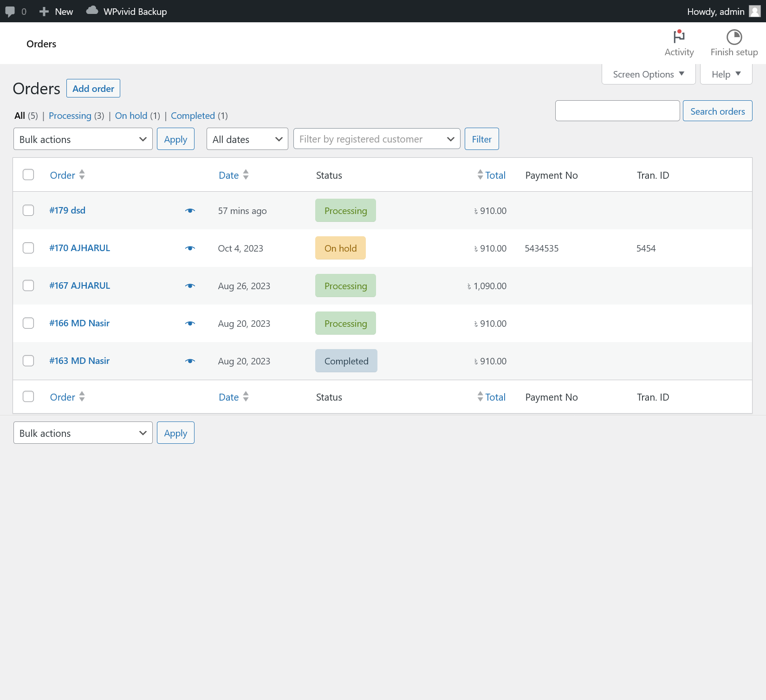Open Filter by registered customer dropdown
The height and width of the screenshot is (700, 766).
[x=377, y=139]
